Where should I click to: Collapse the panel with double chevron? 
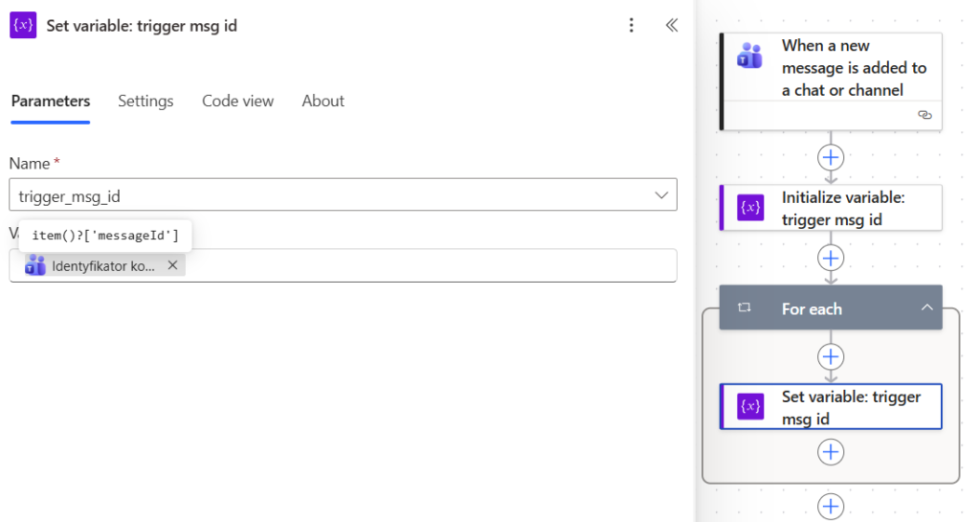pyautogui.click(x=672, y=25)
